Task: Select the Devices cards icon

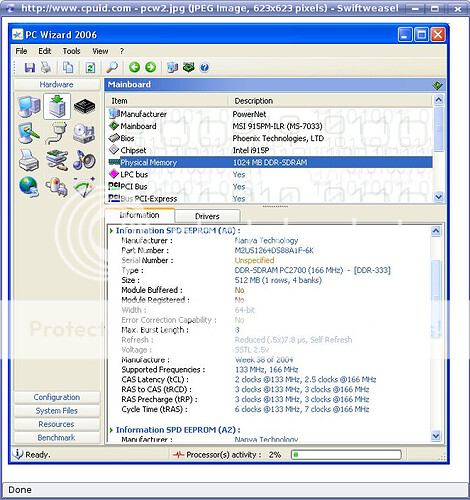Action: (x=57, y=160)
